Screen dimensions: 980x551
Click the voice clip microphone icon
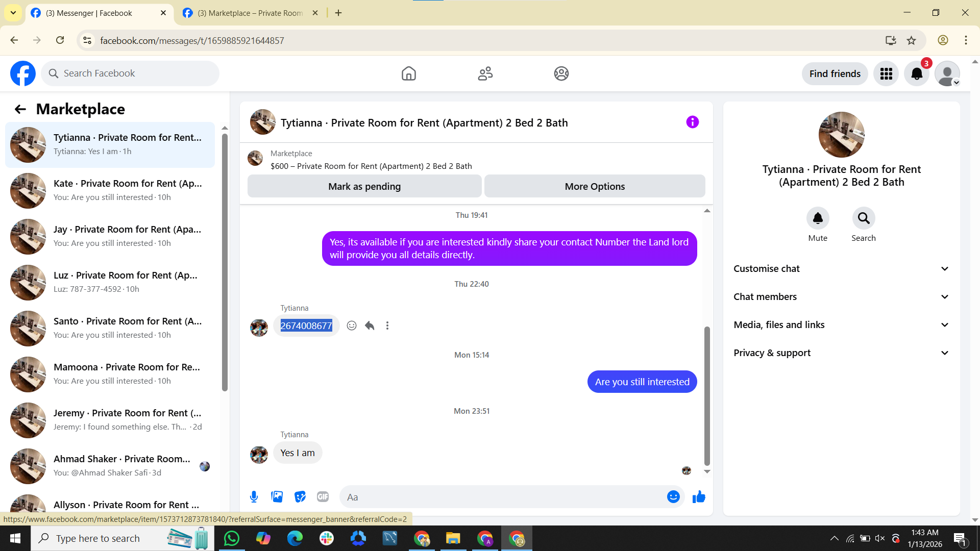pos(254,497)
